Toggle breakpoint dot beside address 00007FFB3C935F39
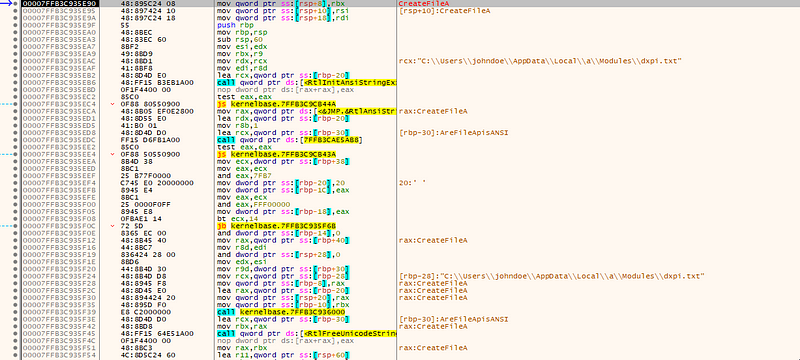The image size is (800, 360). coord(15,312)
